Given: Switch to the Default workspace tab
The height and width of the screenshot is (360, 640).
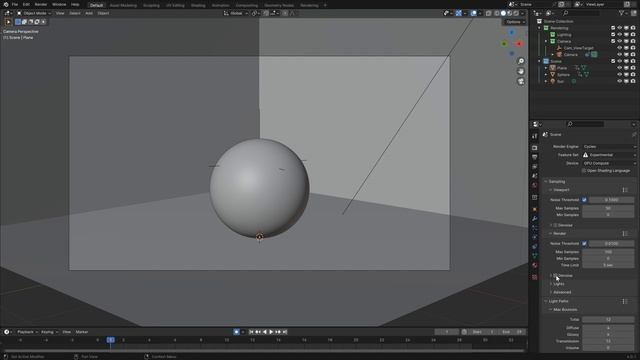Looking at the screenshot, I should [96, 5].
